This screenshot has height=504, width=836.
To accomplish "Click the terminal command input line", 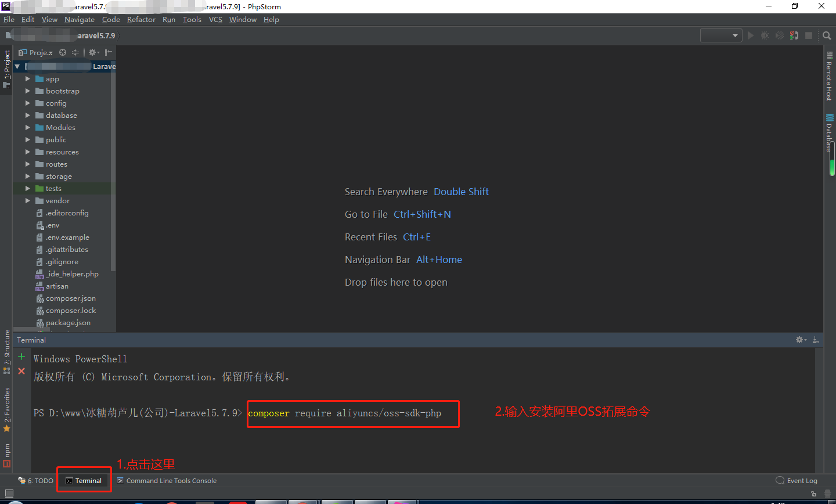I will coord(344,413).
